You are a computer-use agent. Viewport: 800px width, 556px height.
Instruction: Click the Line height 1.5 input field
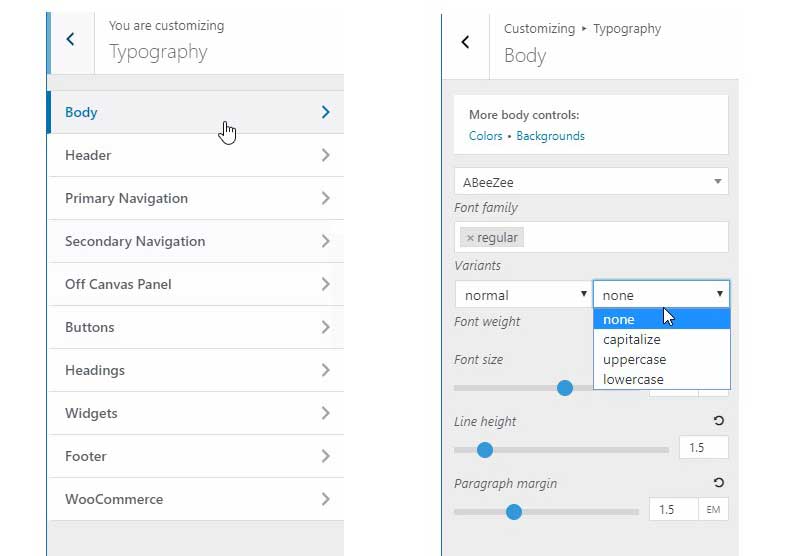[x=704, y=447]
